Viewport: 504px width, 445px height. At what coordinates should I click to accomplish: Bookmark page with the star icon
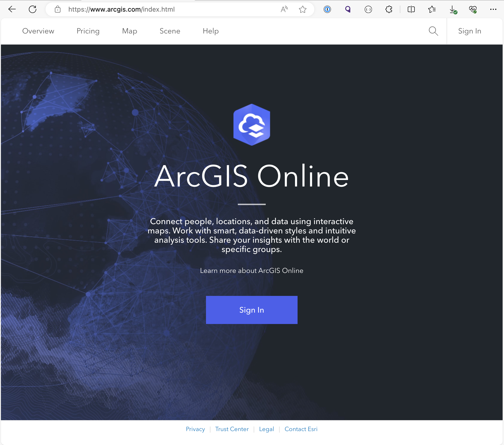[x=302, y=9]
